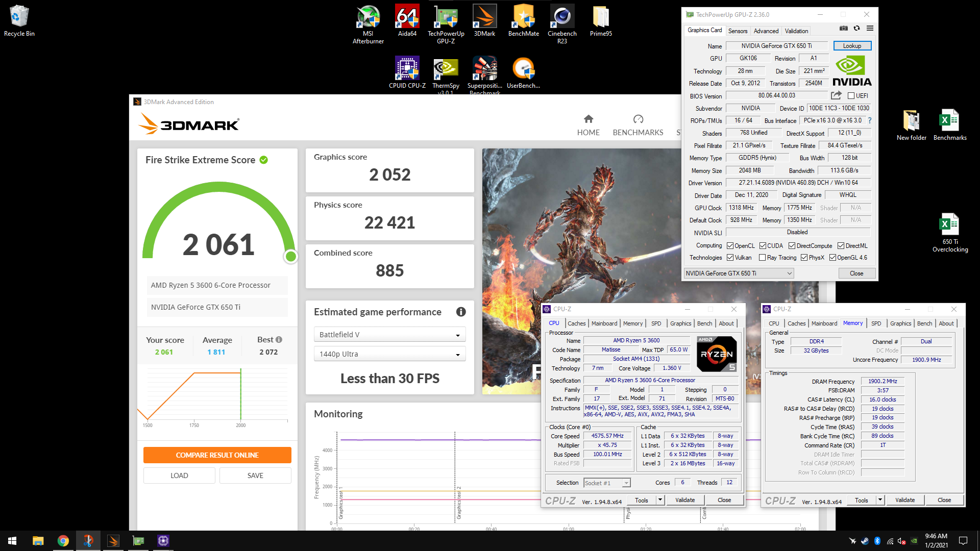Expand Tools arrow in CPU-Z CPU window
The height and width of the screenshot is (551, 980).
(660, 500)
